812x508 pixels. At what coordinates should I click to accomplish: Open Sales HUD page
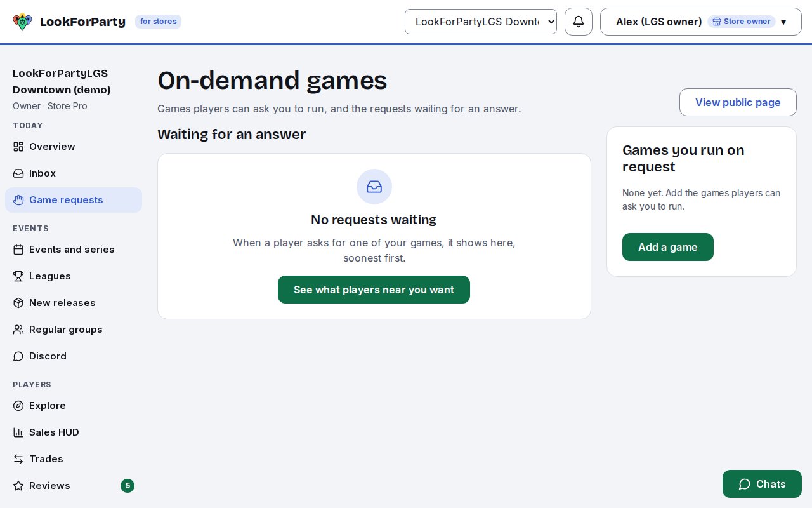(74, 432)
